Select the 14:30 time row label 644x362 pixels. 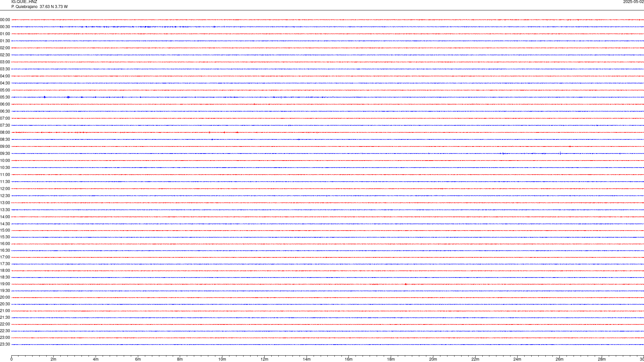click(5, 224)
